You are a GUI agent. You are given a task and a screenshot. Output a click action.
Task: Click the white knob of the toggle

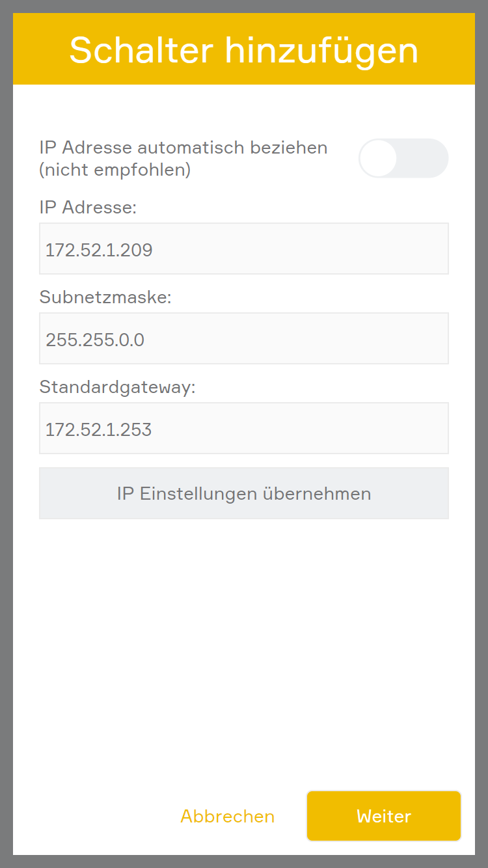(379, 158)
